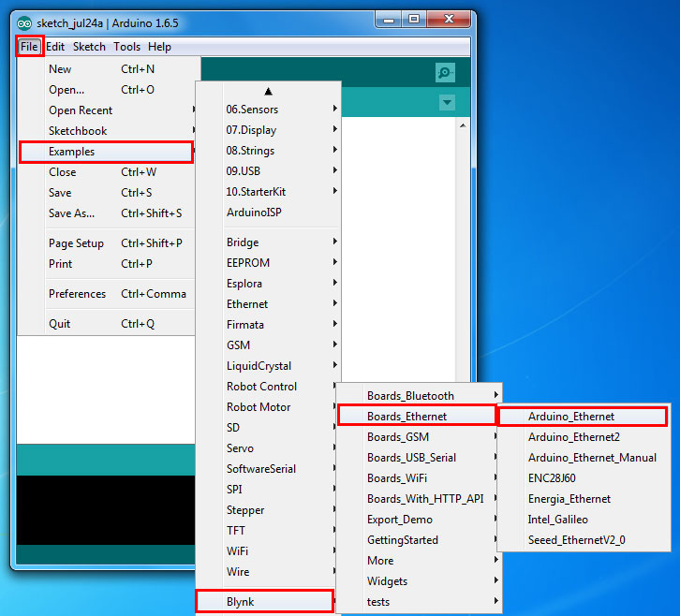
Task: Expand Robot Motor examples
Action: pos(267,407)
